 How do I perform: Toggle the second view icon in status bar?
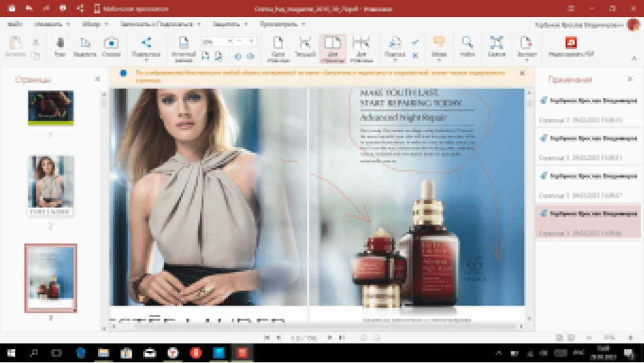coord(571,337)
